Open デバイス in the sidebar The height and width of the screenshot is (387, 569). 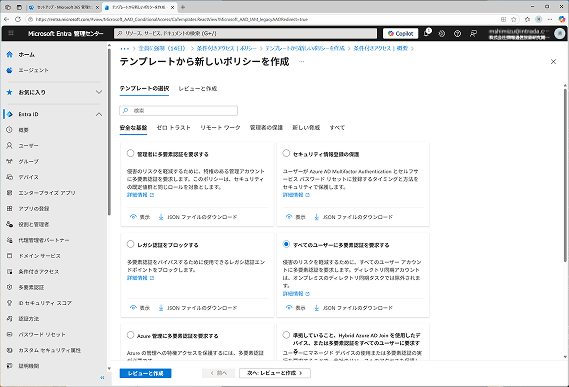[x=28, y=177]
